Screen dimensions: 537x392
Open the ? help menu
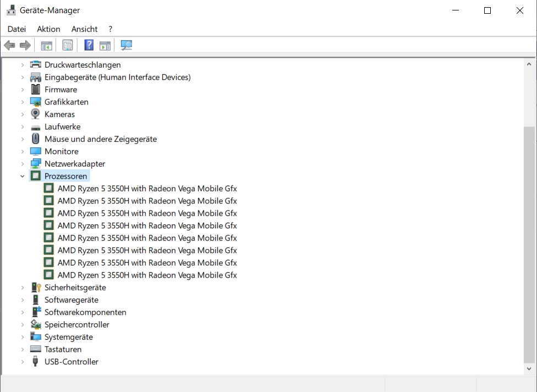(x=110, y=29)
